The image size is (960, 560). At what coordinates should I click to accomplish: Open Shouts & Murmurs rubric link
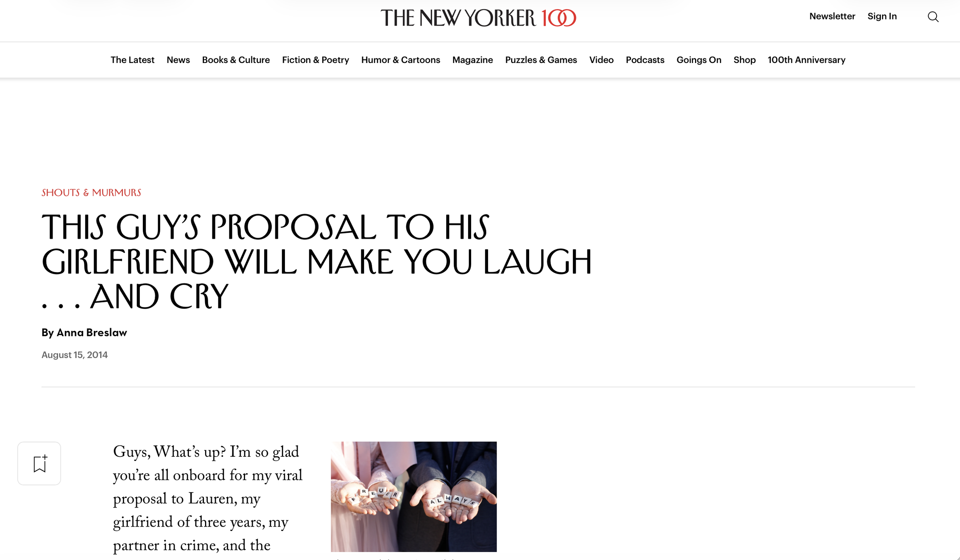click(x=91, y=192)
